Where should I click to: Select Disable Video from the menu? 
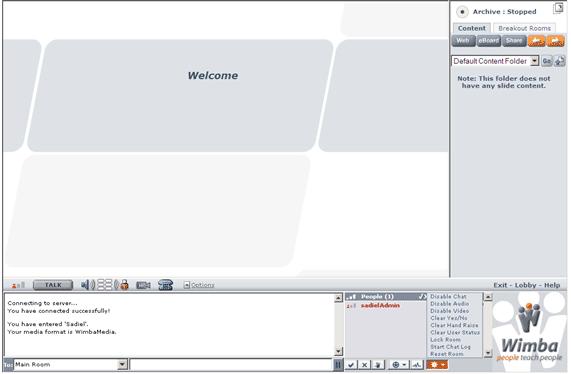(x=449, y=311)
